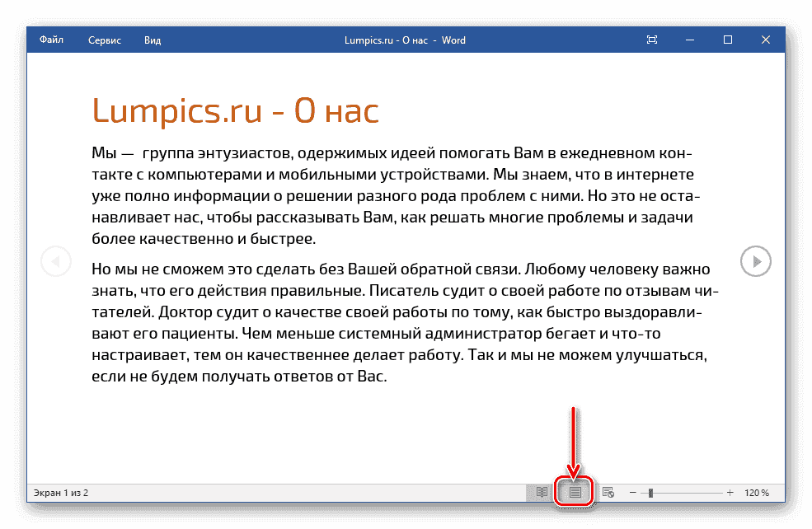Switch to Print Layout view icon
Screen dimensions: 812x529
[x=573, y=491]
